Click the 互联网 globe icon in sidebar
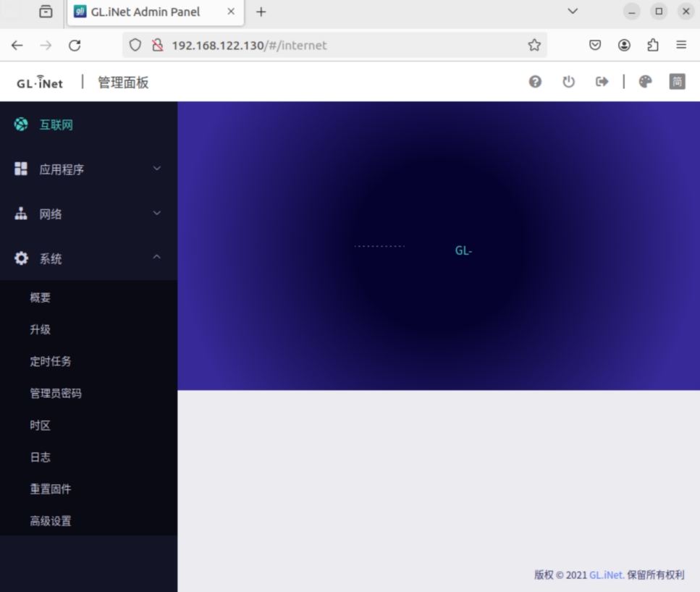The width and height of the screenshot is (700, 592). (x=21, y=124)
